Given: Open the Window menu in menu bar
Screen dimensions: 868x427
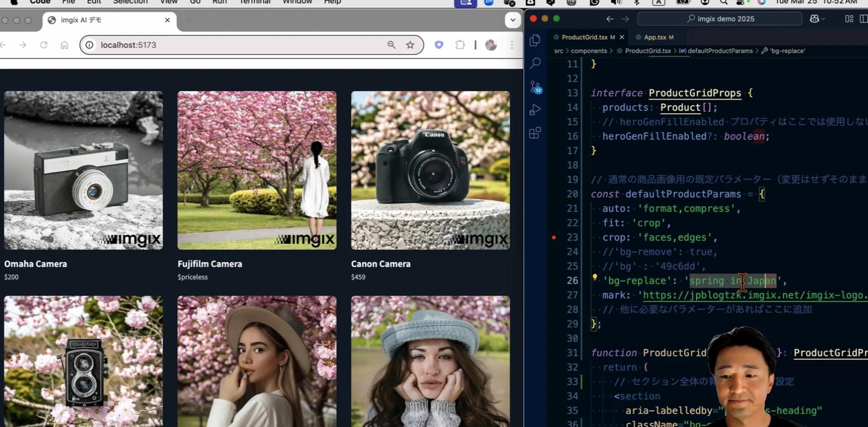Looking at the screenshot, I should click(x=297, y=2).
